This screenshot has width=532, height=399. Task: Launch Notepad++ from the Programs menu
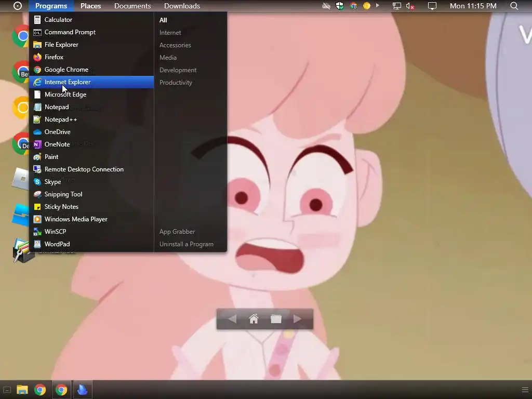91,119
